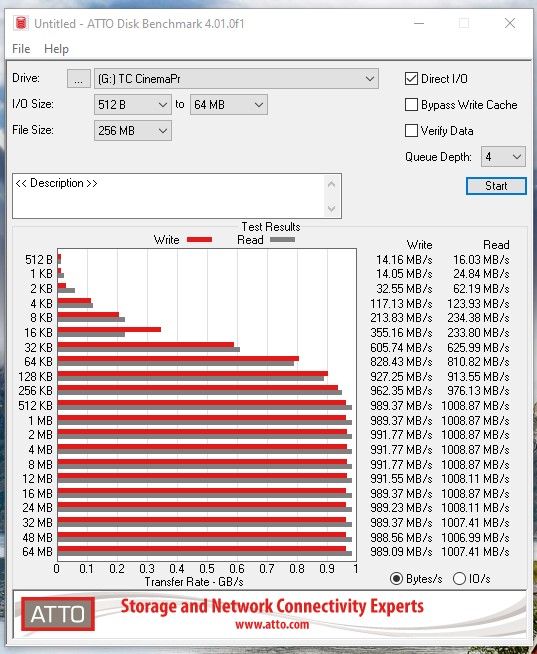Open the I/O Size maximum 64 MB dropdown
Image resolution: width=537 pixels, height=654 pixels.
229,104
